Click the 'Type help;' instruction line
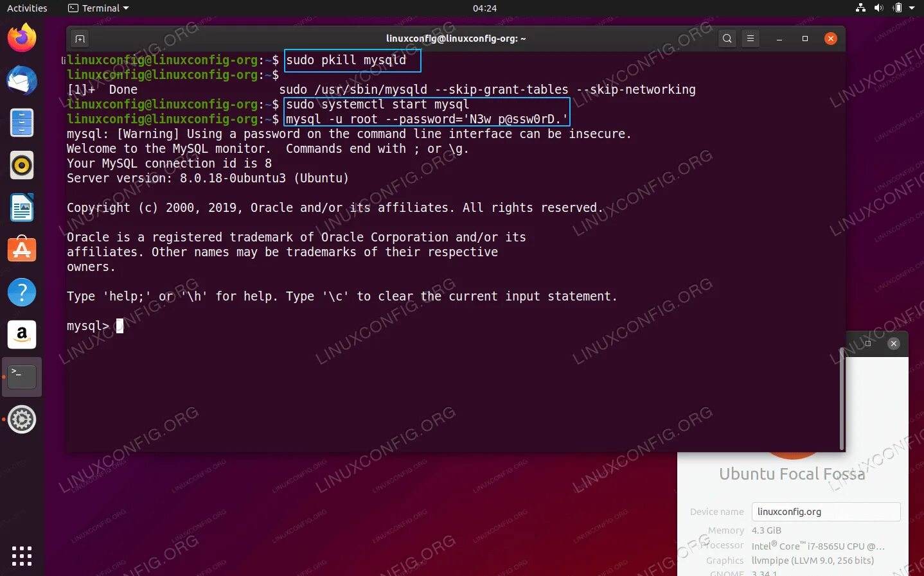Screen dimensions: 924x576 pyautogui.click(x=342, y=296)
